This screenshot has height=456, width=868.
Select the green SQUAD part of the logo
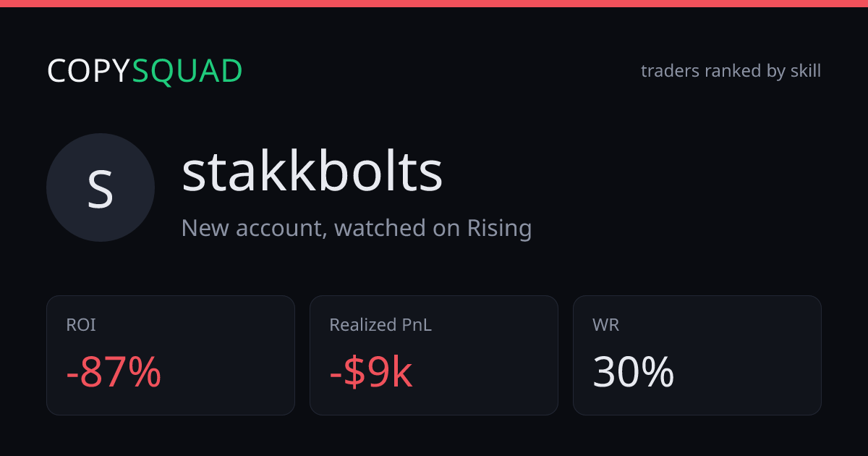pyautogui.click(x=187, y=71)
